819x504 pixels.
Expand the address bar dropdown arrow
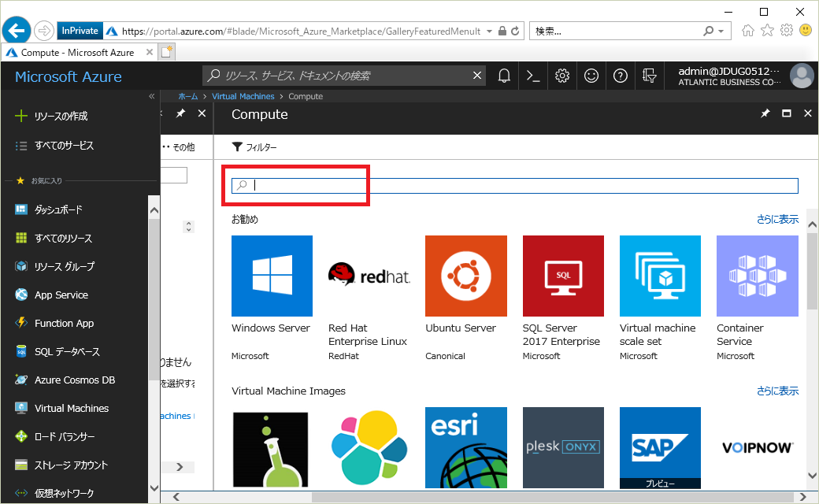pos(489,31)
